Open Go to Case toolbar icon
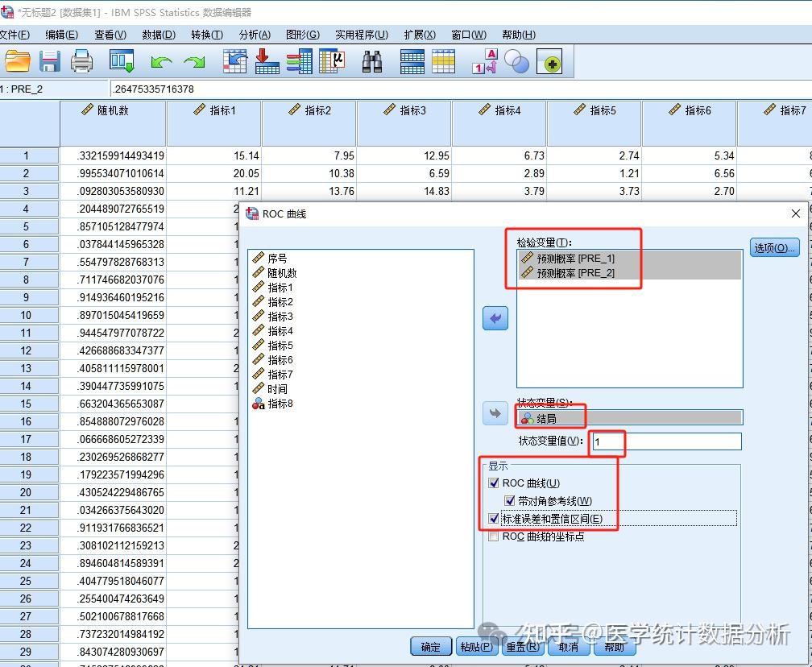The width and height of the screenshot is (812, 667). [235, 61]
